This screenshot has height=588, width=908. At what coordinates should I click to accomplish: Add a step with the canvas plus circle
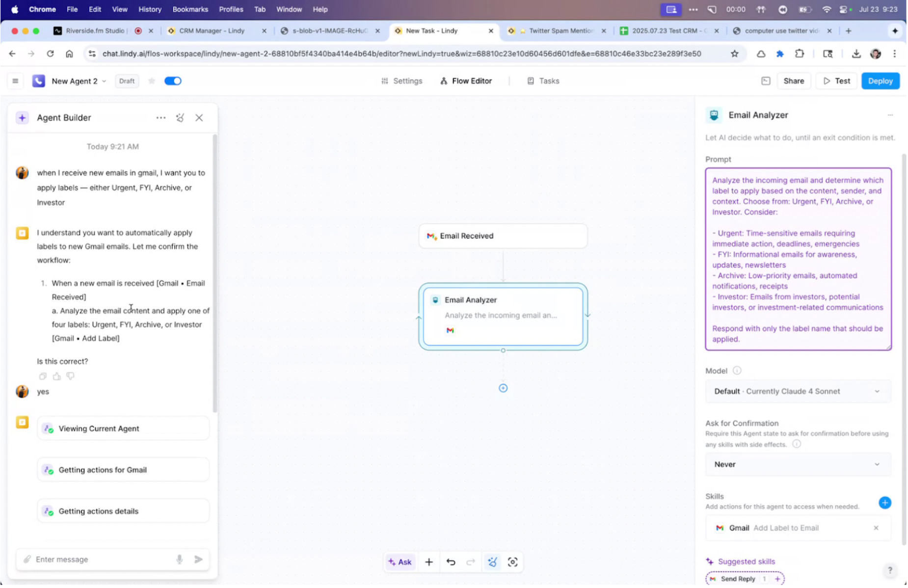[503, 389]
